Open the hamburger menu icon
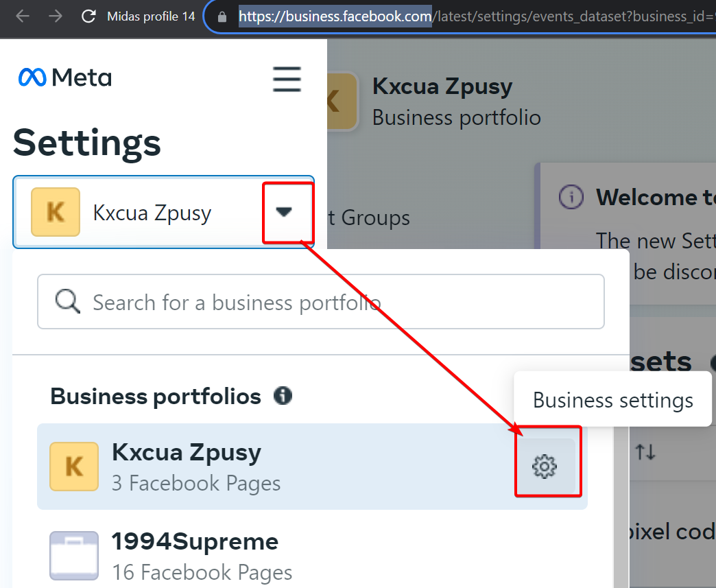The image size is (716, 588). tap(287, 79)
